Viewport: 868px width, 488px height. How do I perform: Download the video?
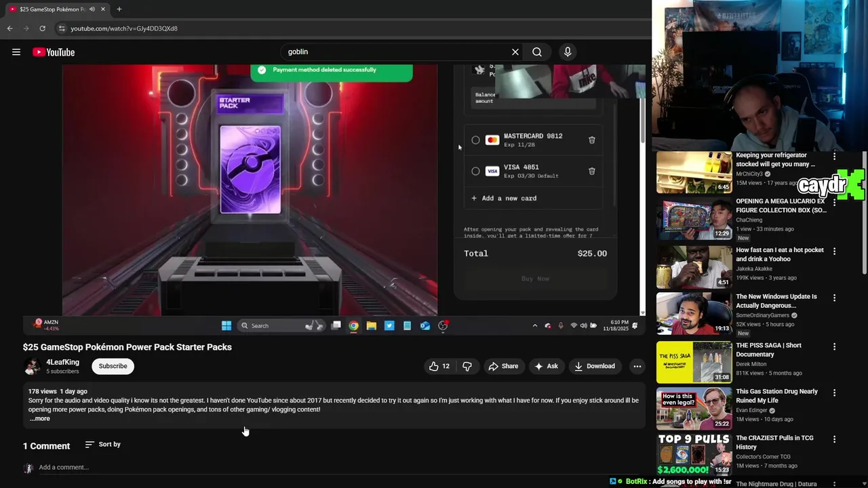pyautogui.click(x=594, y=366)
